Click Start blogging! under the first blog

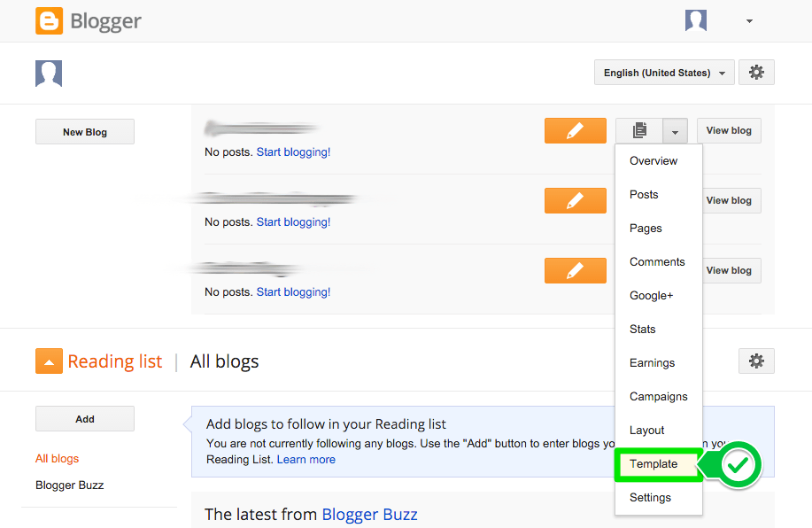(x=293, y=151)
